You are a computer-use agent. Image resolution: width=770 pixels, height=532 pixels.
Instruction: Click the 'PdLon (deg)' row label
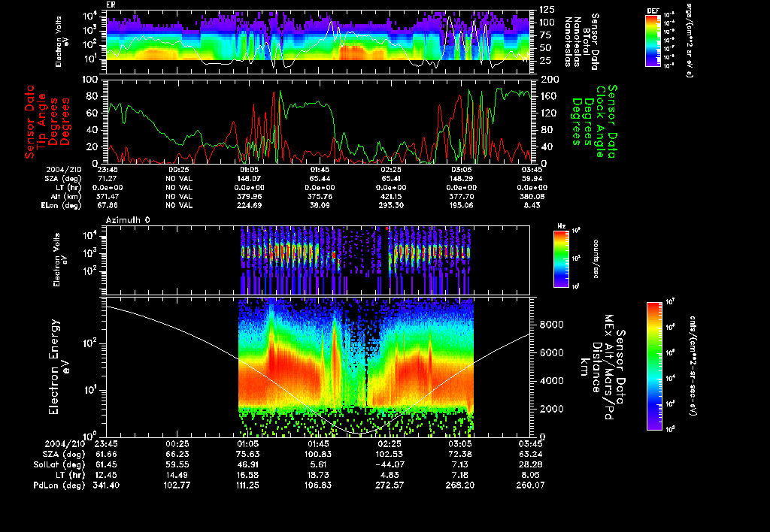pyautogui.click(x=59, y=485)
